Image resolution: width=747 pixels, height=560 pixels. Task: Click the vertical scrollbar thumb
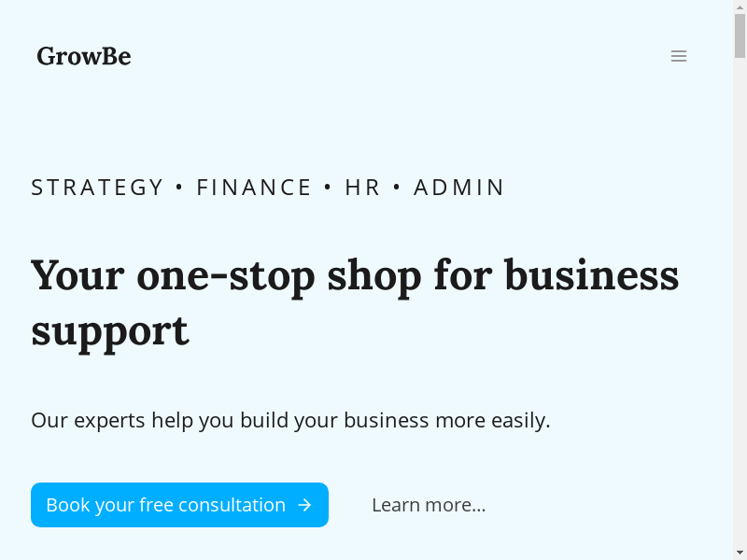(740, 35)
